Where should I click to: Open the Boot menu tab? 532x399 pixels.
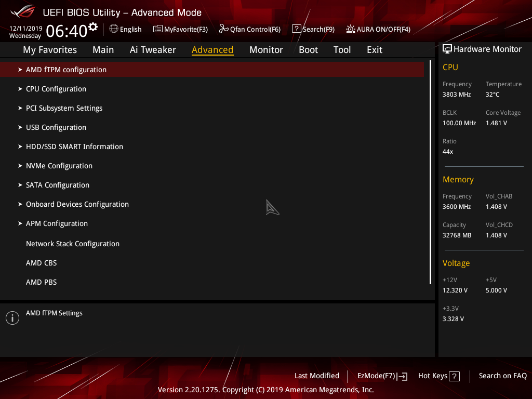308,50
